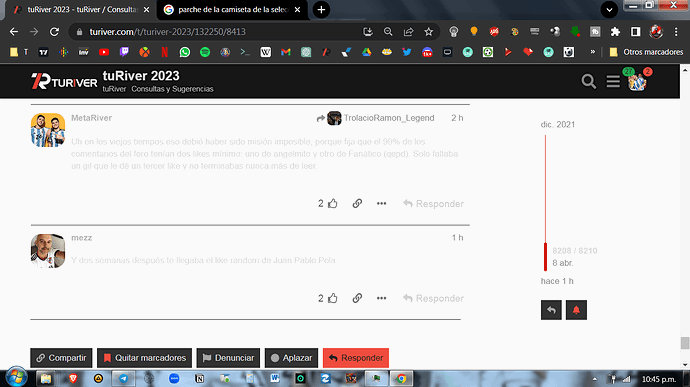Click the Aplazar button

pyautogui.click(x=291, y=358)
